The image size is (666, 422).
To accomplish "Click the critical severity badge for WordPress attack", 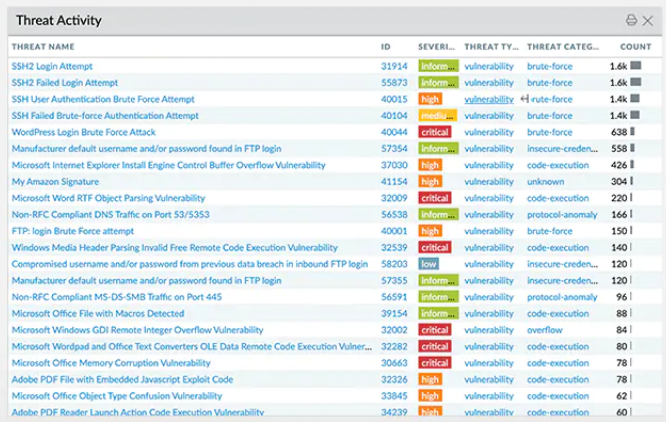I will [x=435, y=132].
